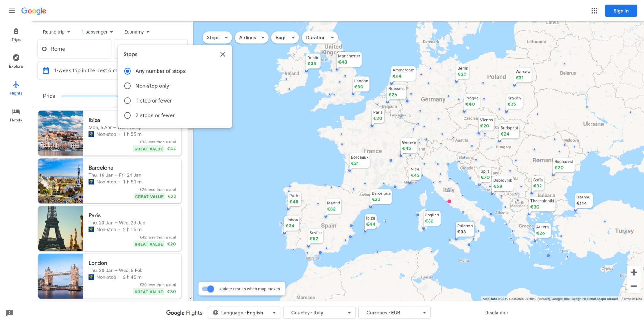This screenshot has width=644, height=324.
Task: Click the results list scroll-down arrow
Action: 190,298
